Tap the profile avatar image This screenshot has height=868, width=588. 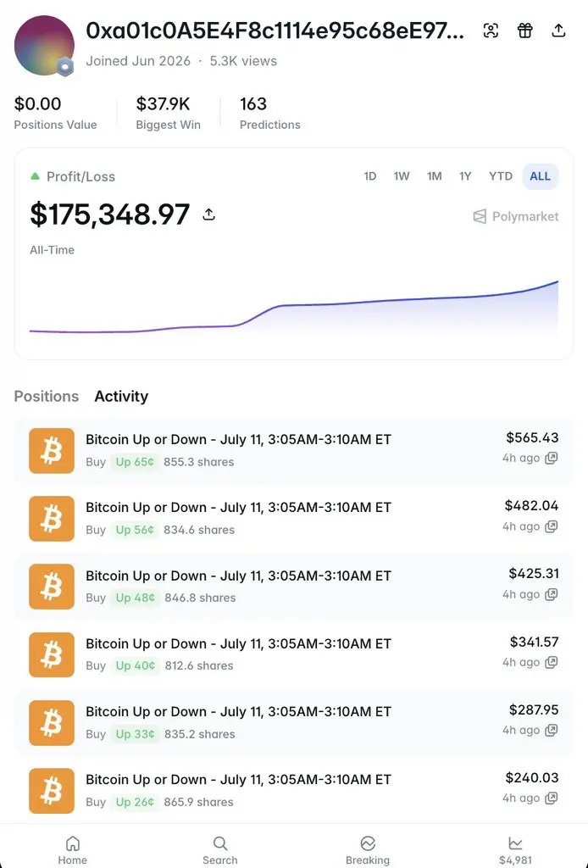[44, 46]
